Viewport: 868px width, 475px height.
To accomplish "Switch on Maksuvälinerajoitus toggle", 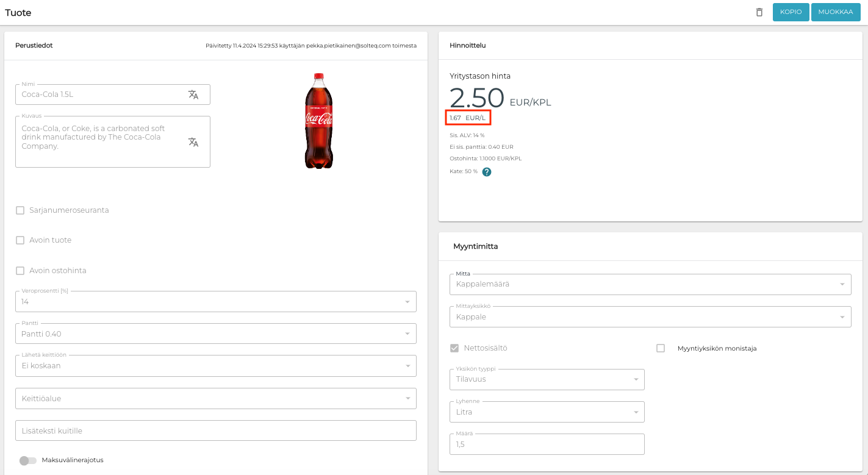I will coord(27,460).
